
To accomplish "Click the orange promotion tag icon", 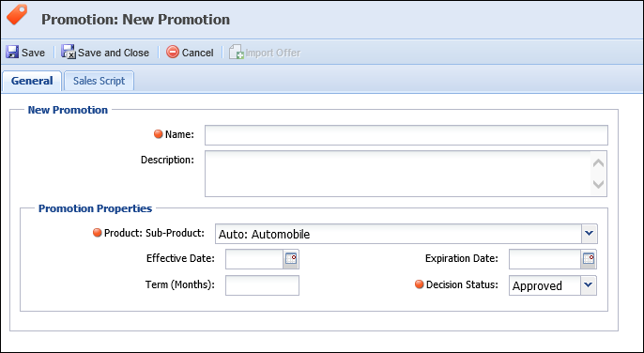I will click(x=17, y=15).
